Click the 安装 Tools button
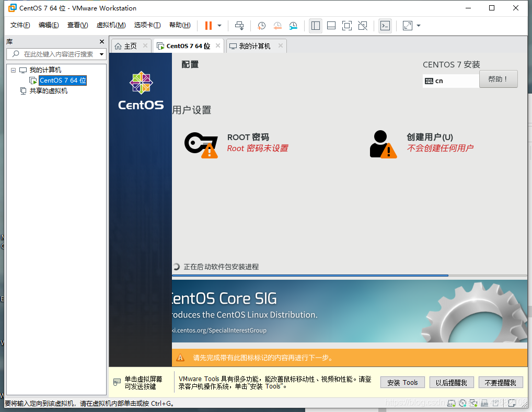Screen dimensions: 532x412 point(402,383)
